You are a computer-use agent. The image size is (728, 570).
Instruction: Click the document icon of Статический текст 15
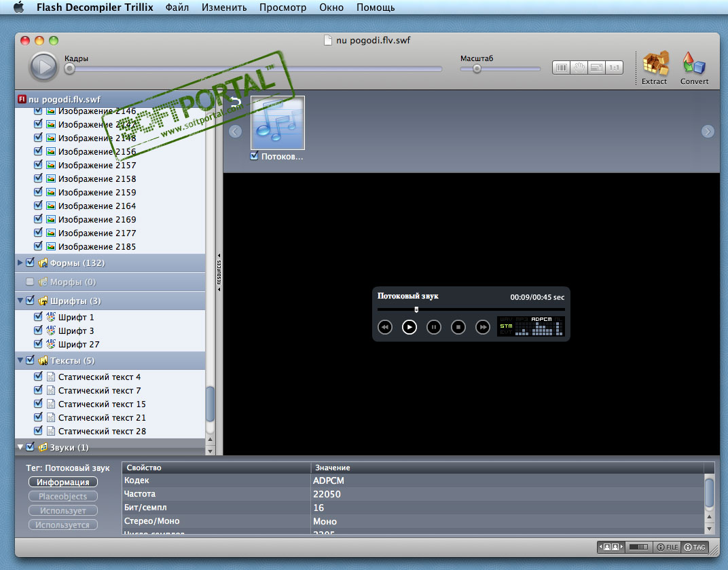coord(51,404)
